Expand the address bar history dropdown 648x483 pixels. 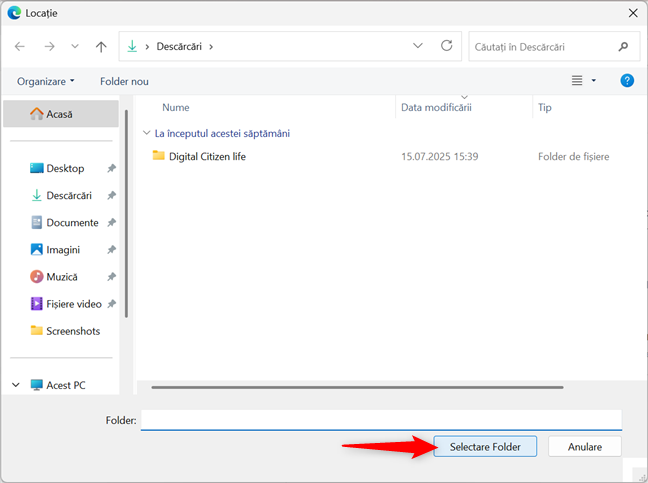(x=418, y=46)
